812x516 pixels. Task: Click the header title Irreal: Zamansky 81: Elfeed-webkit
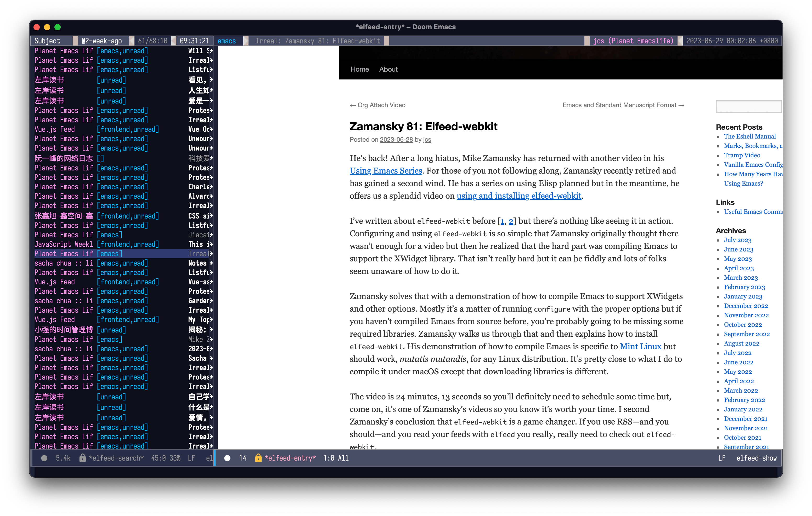tap(318, 41)
